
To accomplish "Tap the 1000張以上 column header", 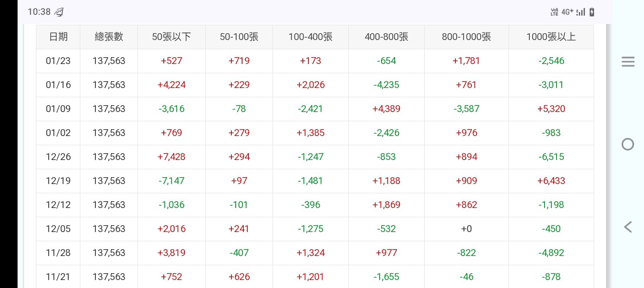I will (x=551, y=37).
